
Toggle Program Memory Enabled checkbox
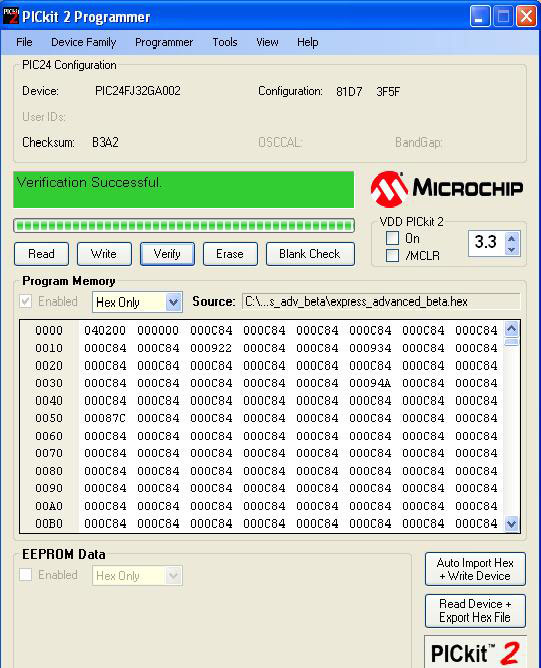[x=26, y=302]
